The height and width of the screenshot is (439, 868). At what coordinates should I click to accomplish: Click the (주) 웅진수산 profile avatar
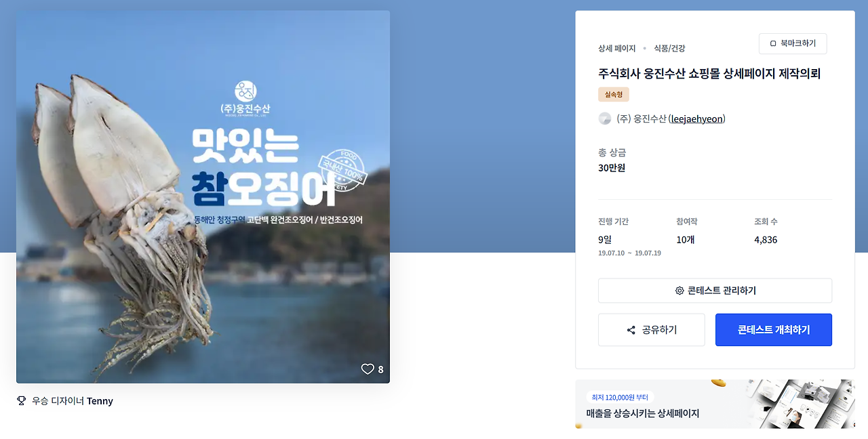pyautogui.click(x=605, y=119)
